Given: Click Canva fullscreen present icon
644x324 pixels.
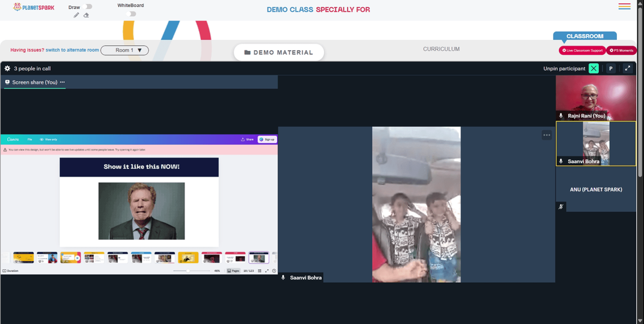Looking at the screenshot, I should click(267, 271).
